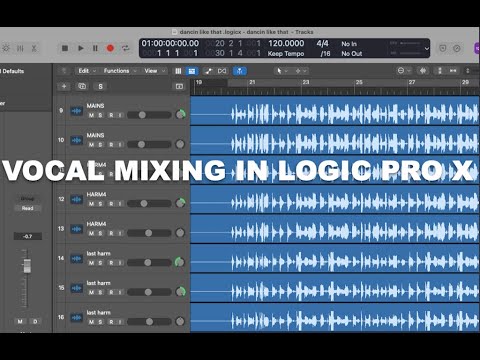Screen dimensions: 480x360
Task: Click track 12 HARM4 waveform icon
Action: 77,199
